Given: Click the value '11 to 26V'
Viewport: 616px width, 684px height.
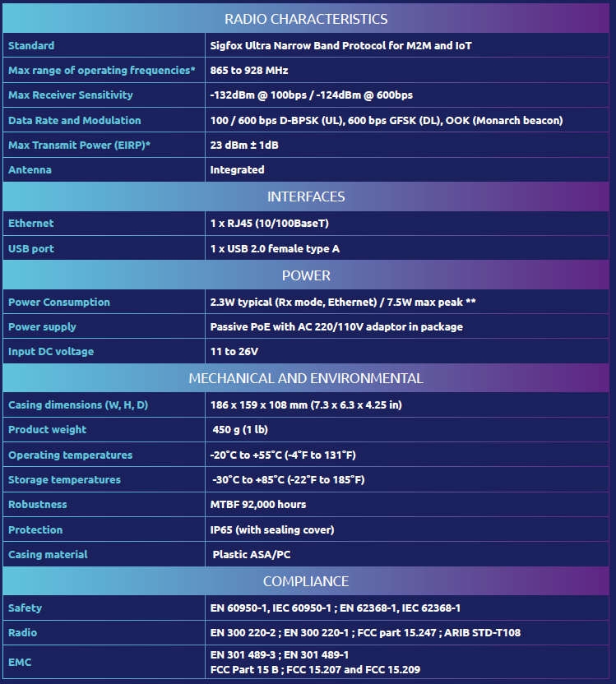Looking at the screenshot, I should coord(234,352).
